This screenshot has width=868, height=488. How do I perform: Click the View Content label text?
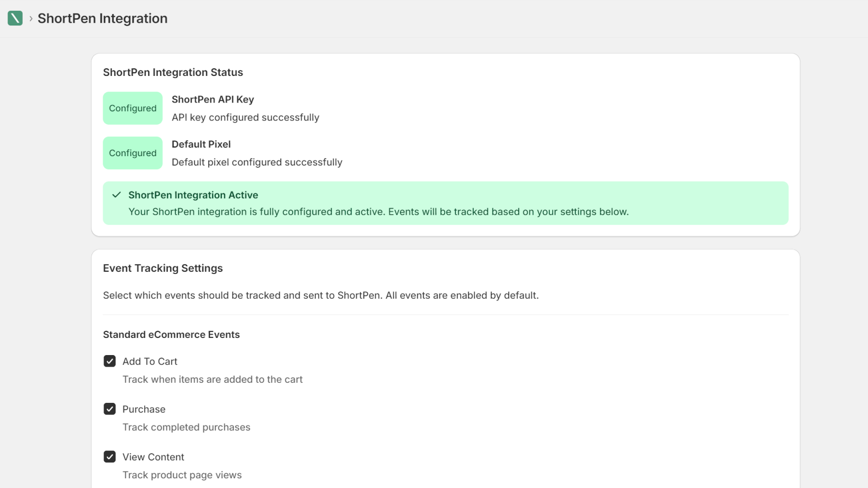click(154, 457)
